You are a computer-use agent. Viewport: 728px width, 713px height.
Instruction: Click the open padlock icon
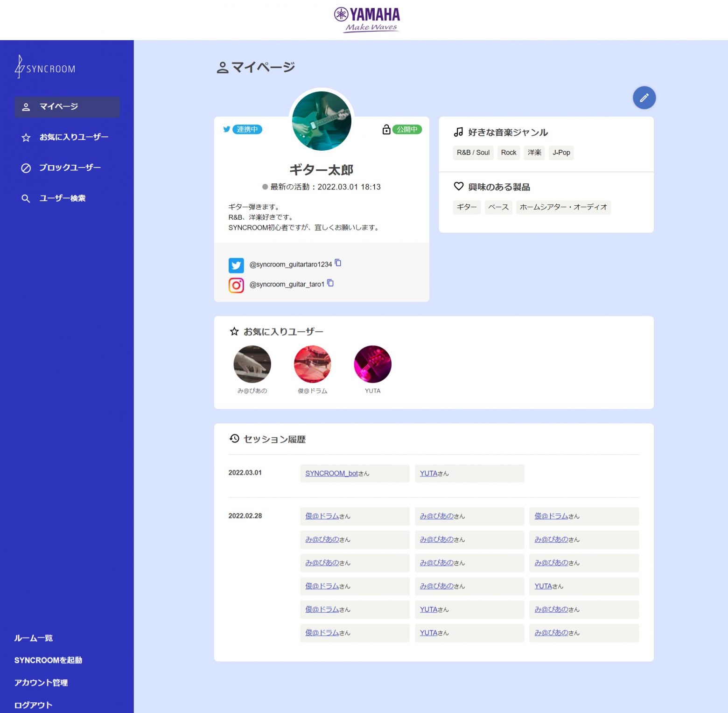coord(386,129)
